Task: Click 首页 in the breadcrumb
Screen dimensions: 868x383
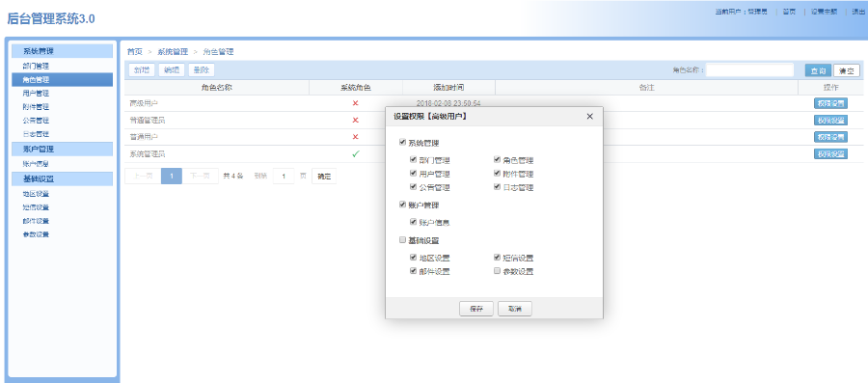Action: tap(134, 52)
